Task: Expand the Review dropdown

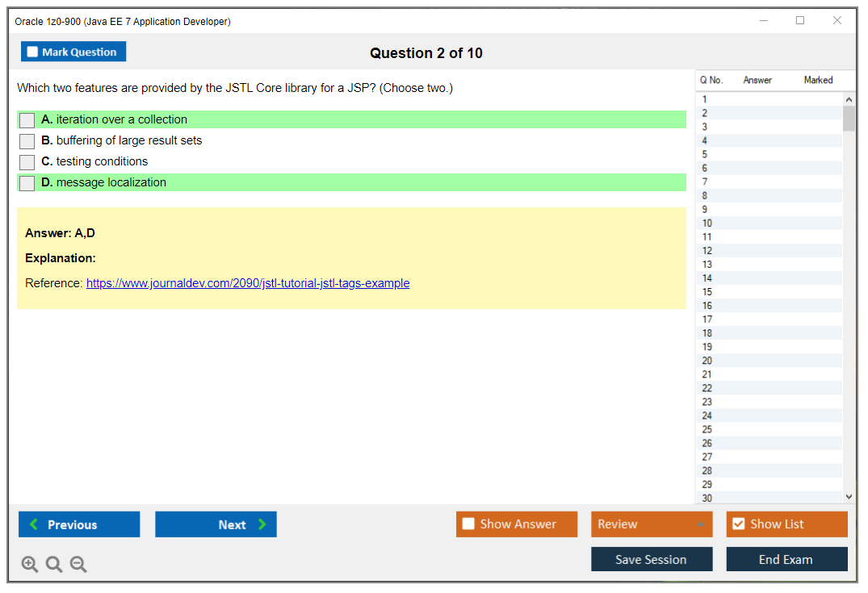Action: tap(652, 524)
